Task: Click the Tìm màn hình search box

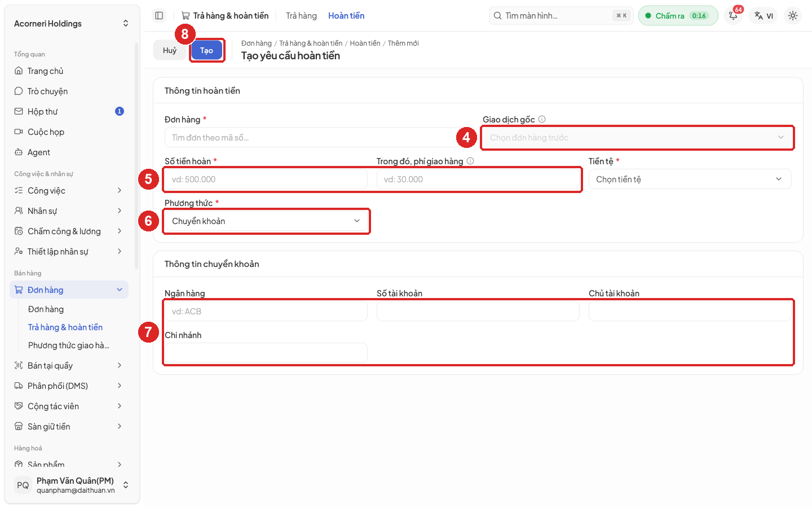Action: (561, 16)
